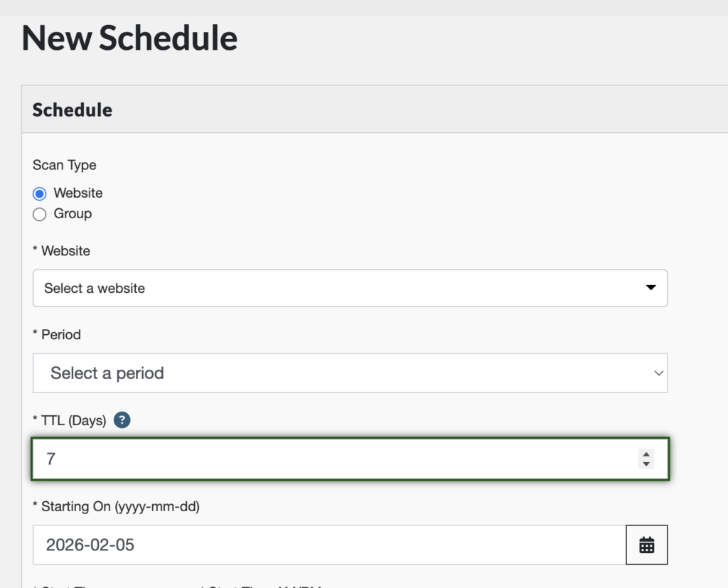Screen dimensions: 728x588
Task: Open the Starting On calendar picker icon
Action: click(x=646, y=545)
